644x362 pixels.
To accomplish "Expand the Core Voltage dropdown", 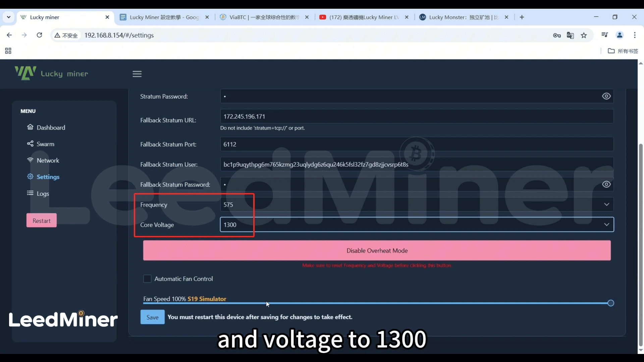I will 606,225.
